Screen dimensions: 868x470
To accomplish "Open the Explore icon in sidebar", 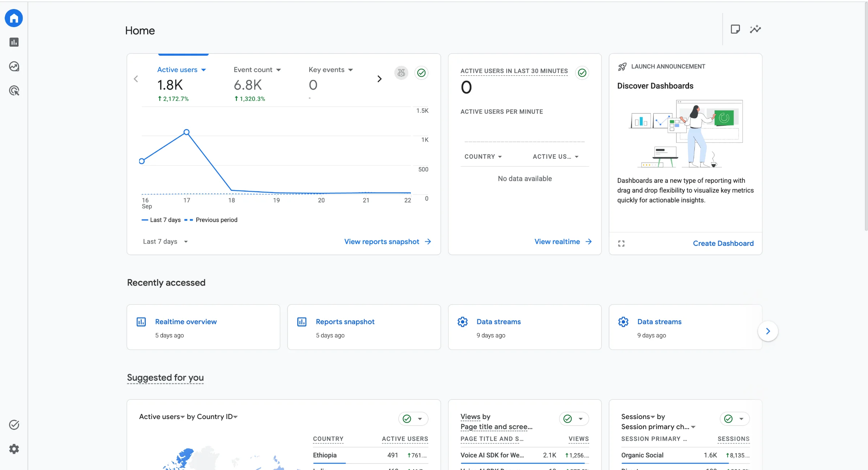I will tap(14, 67).
